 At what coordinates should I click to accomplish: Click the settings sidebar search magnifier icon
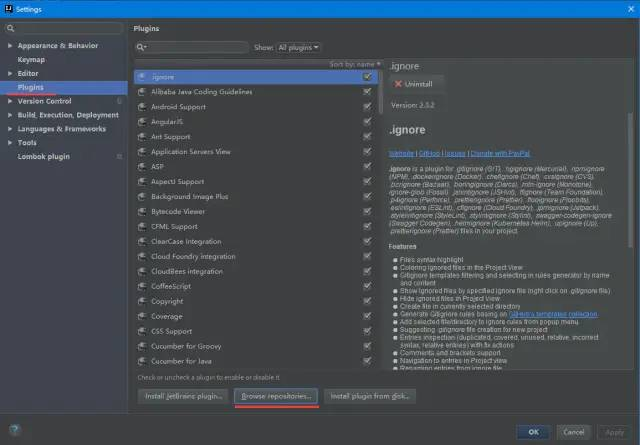tap(11, 28)
